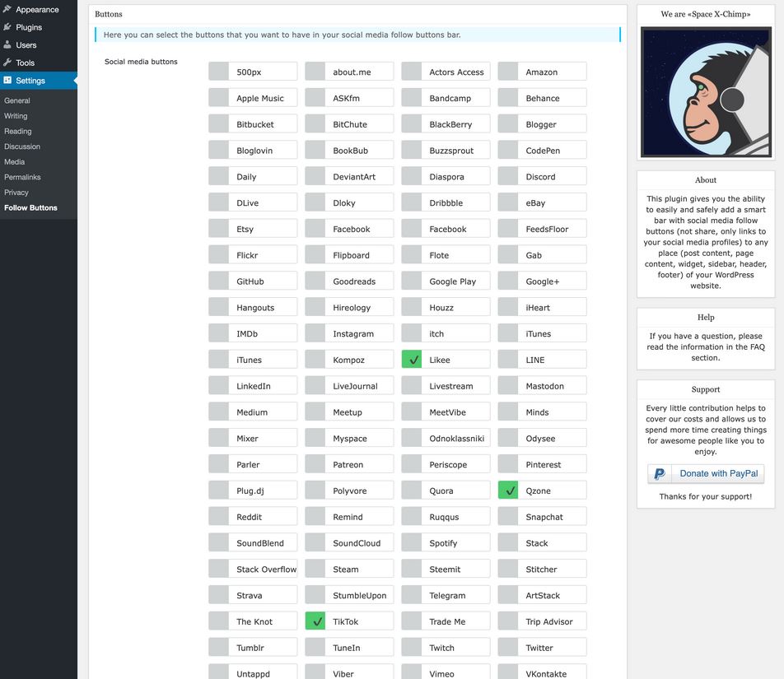Enable the Telegram button checkbox
The width and height of the screenshot is (784, 679).
tap(412, 594)
